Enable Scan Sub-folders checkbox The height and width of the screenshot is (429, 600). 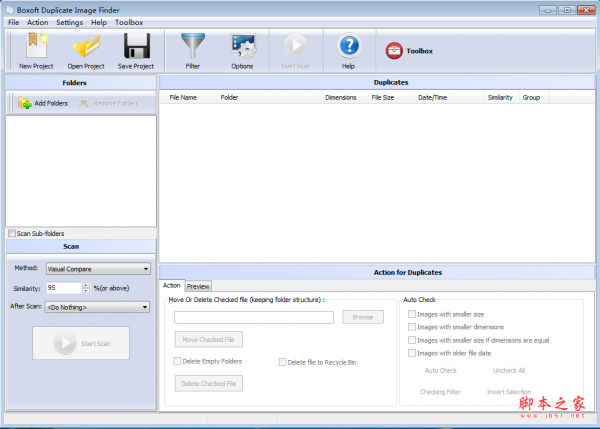coord(12,233)
